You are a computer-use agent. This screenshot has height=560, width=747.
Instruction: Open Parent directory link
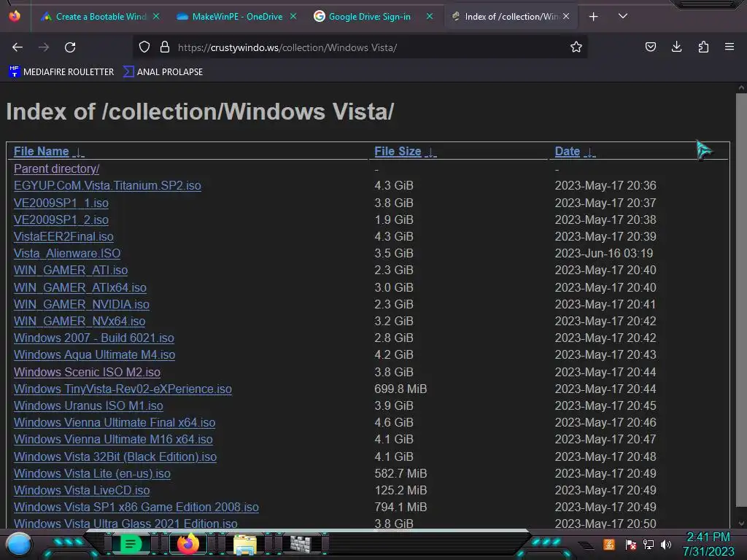point(57,169)
